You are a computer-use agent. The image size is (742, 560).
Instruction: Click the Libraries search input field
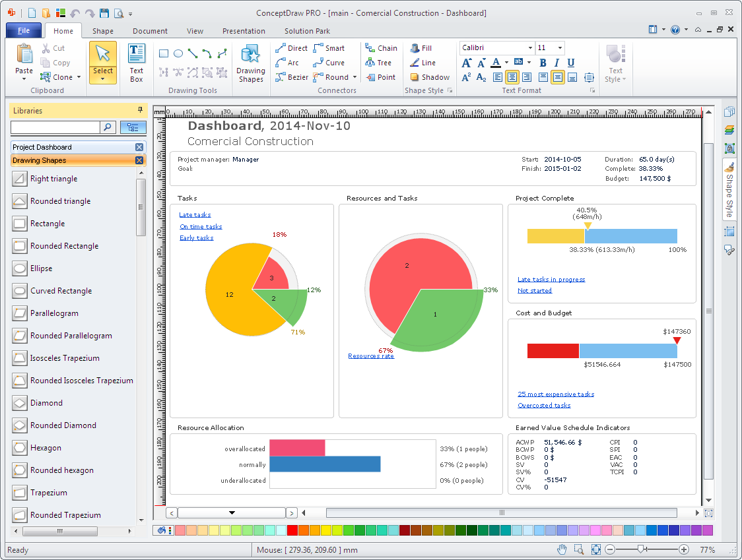[x=55, y=127]
